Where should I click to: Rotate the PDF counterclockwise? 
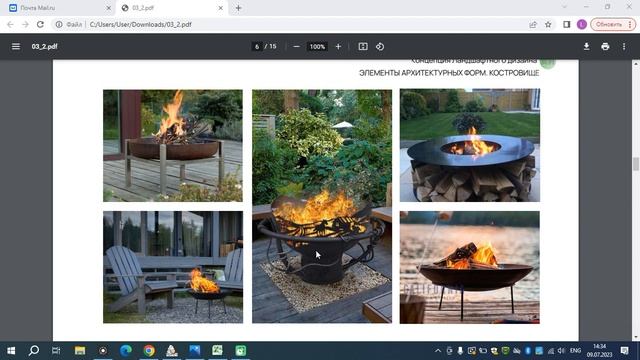380,47
